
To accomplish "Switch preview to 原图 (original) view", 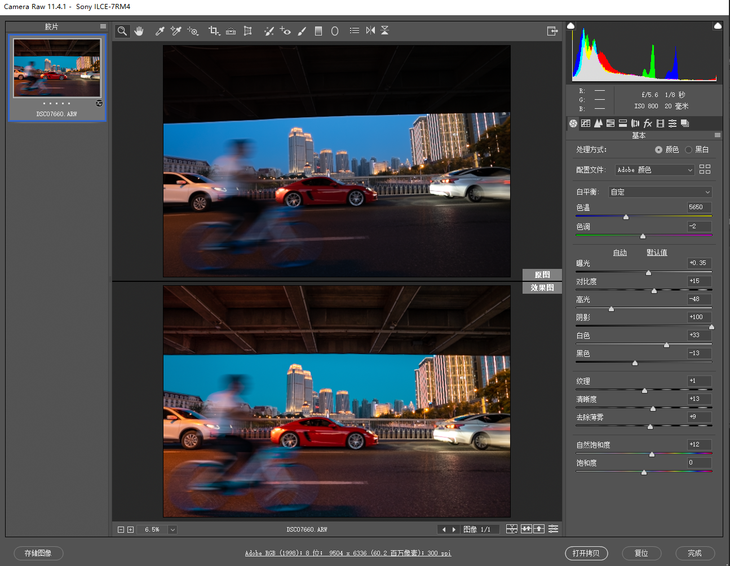I will (x=541, y=274).
